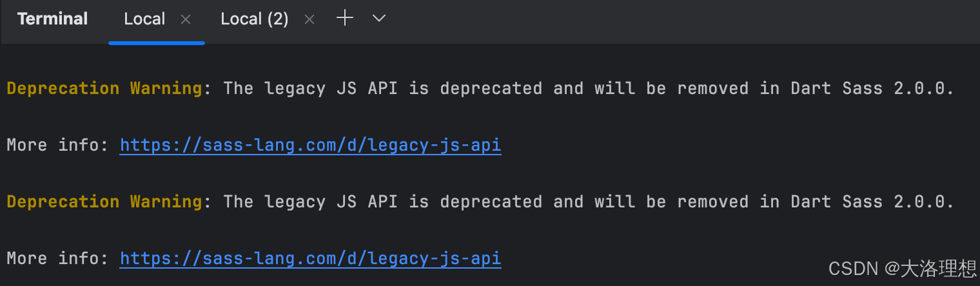Click the first yellow Deprecation Warning label

click(104, 88)
